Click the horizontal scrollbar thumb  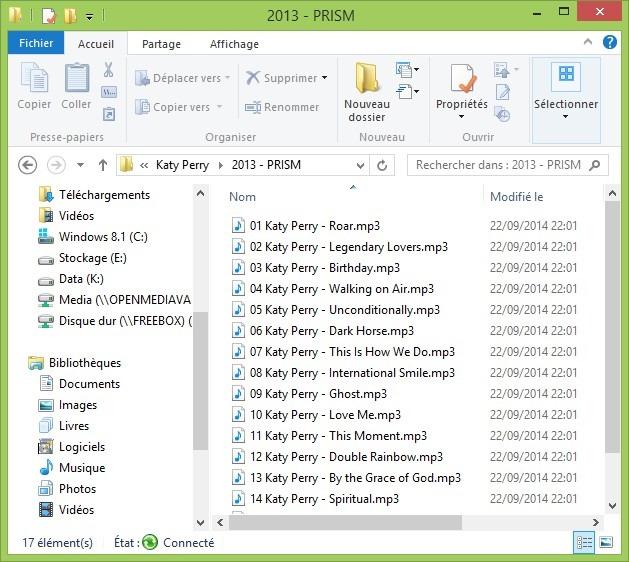345,522
